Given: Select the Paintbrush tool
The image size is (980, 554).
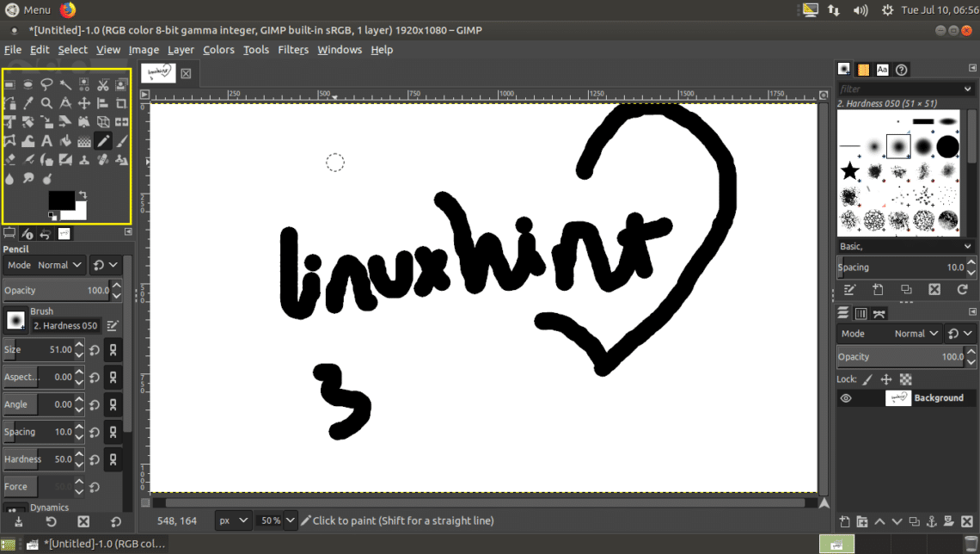Looking at the screenshot, I should pos(122,141).
